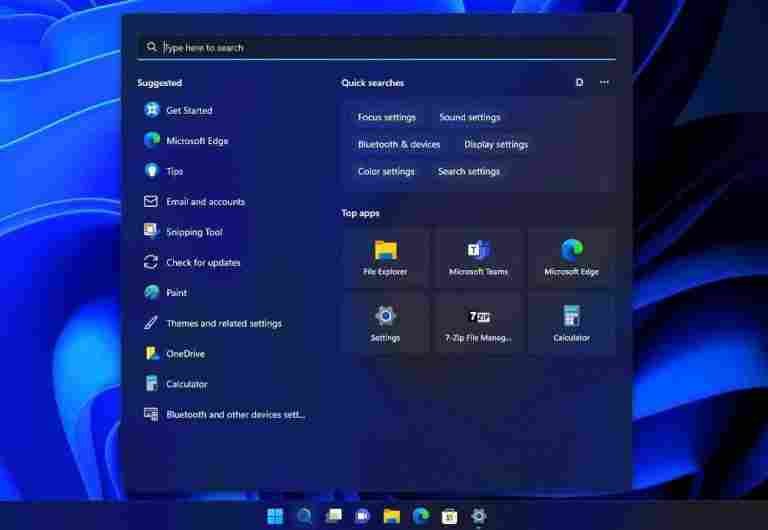Click the Email and accounts text label
Screen dimensions: 768x530
(205, 202)
